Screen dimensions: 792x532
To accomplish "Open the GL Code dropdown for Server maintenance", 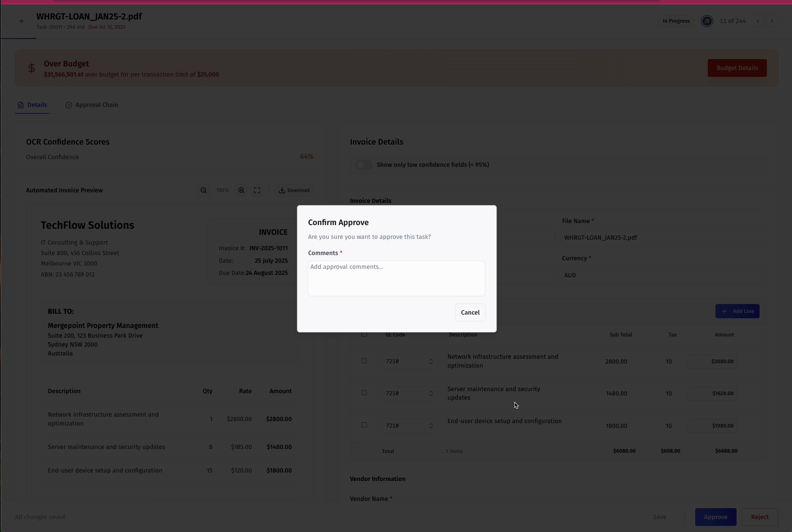I will (x=409, y=393).
